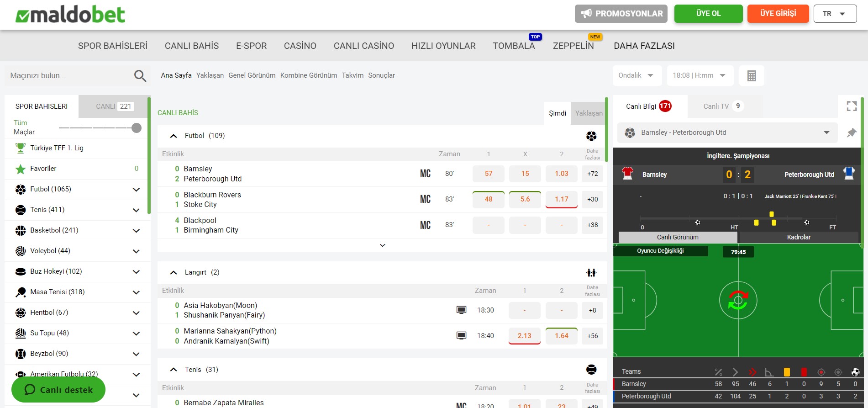Click the Türkiye TFF 1. Lig trophy icon
This screenshot has height=408, width=868.
(21, 148)
